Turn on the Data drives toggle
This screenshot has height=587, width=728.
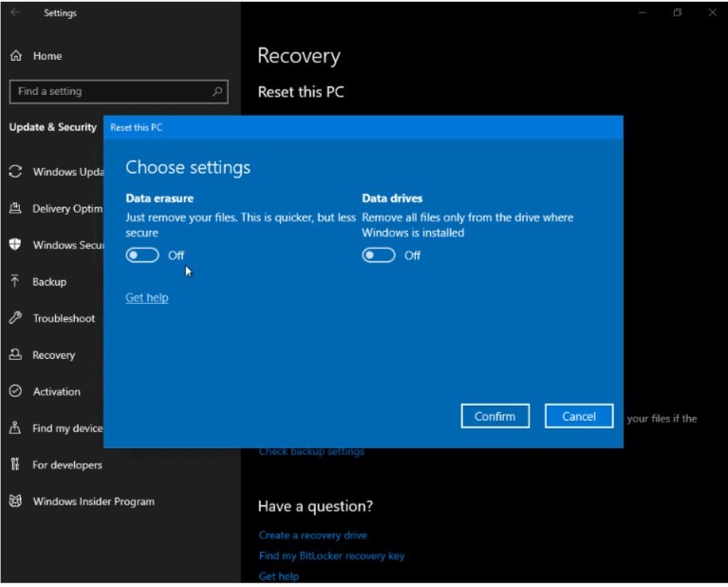coord(379,256)
